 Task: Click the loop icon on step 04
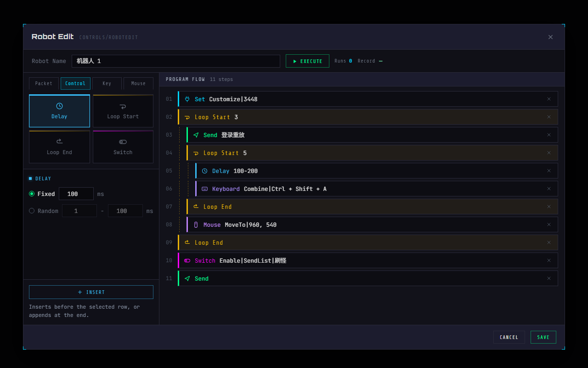click(x=196, y=153)
